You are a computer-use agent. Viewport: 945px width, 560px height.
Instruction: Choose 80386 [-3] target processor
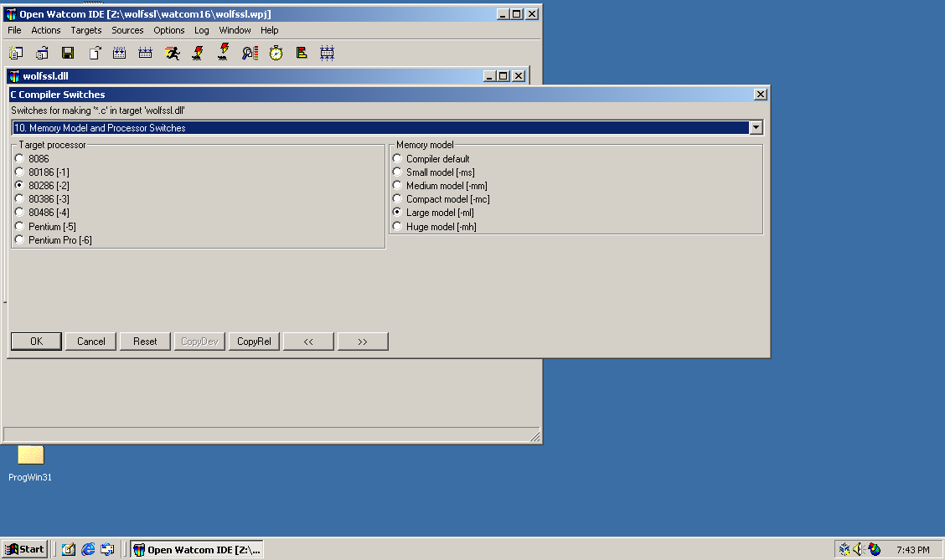42,198
